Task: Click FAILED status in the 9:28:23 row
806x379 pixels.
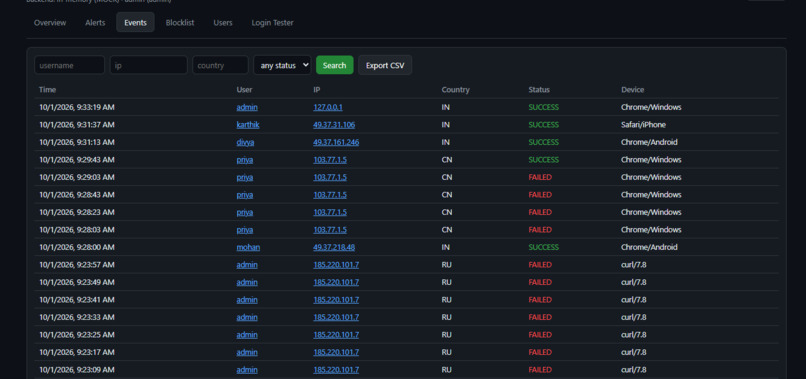Action: 540,212
